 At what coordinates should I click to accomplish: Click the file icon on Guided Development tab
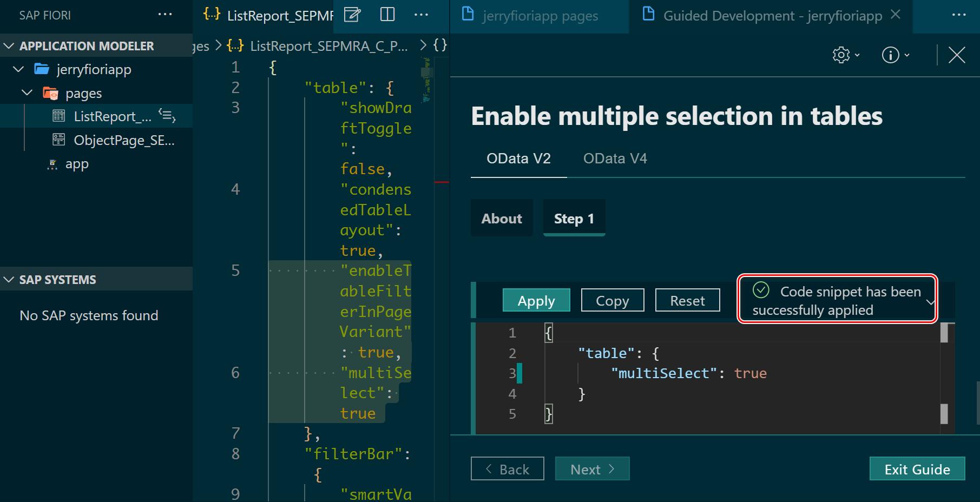(x=648, y=14)
